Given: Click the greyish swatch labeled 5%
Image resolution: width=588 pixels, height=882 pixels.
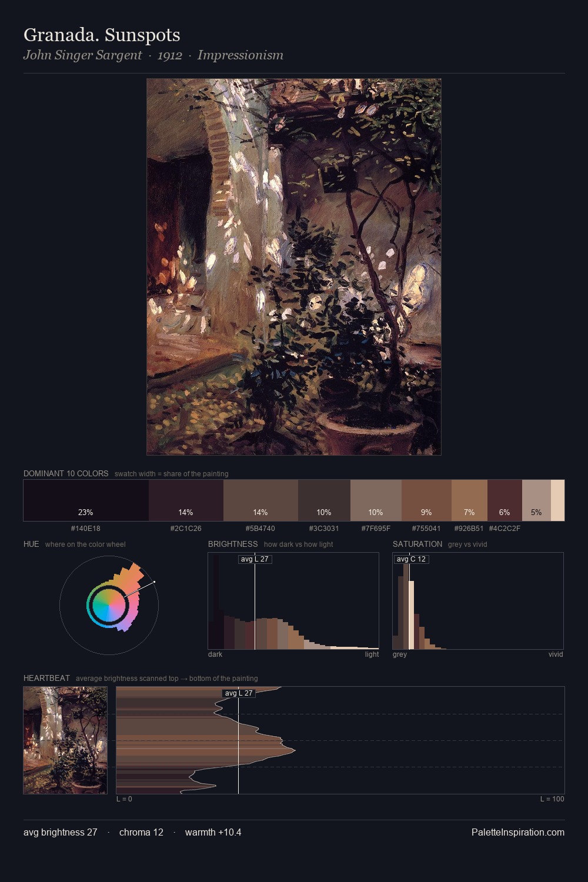Looking at the screenshot, I should pyautogui.click(x=536, y=500).
